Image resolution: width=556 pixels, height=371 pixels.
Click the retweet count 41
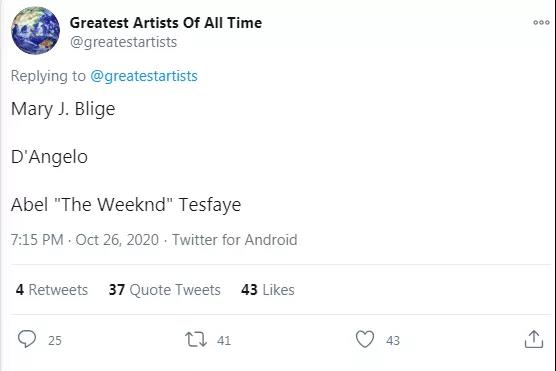coord(224,340)
